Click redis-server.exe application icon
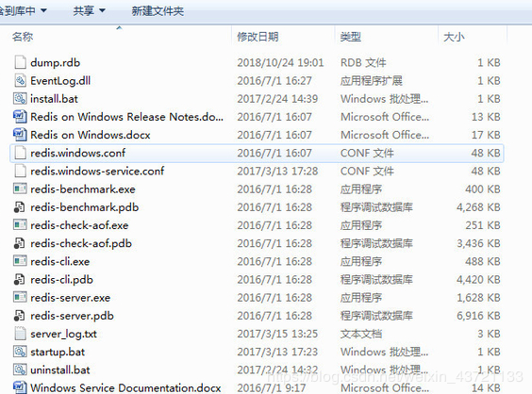 [20, 297]
